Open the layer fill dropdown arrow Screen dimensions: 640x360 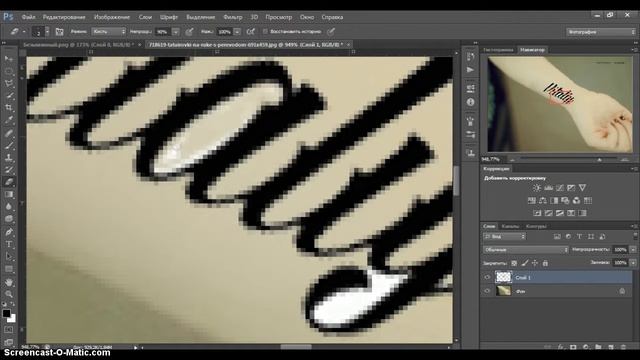click(633, 263)
